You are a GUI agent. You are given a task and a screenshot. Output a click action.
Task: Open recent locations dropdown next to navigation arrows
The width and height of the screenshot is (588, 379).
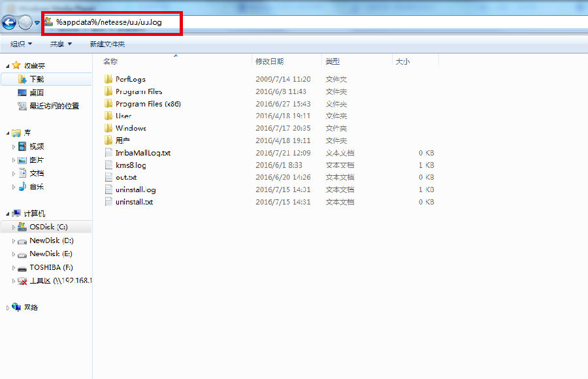37,24
